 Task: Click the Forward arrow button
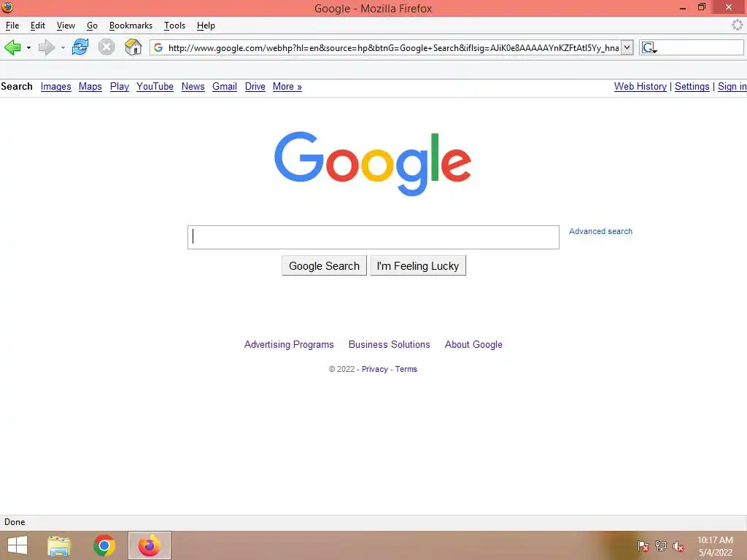pyautogui.click(x=46, y=47)
